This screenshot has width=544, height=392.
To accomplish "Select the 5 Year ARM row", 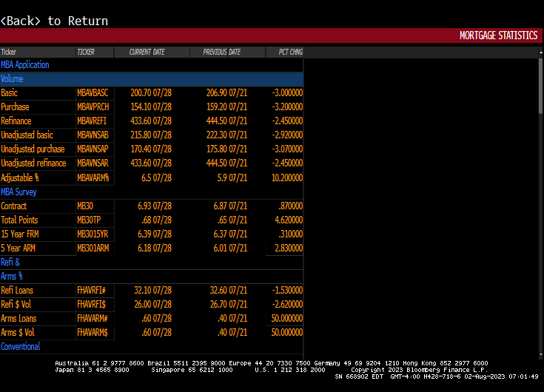I will pos(17,248).
